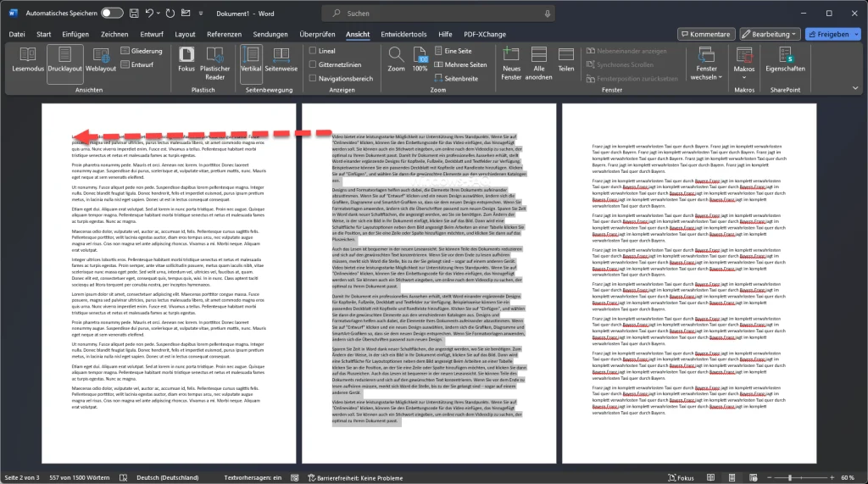Customize quick access toolbar dropdown

[200, 14]
